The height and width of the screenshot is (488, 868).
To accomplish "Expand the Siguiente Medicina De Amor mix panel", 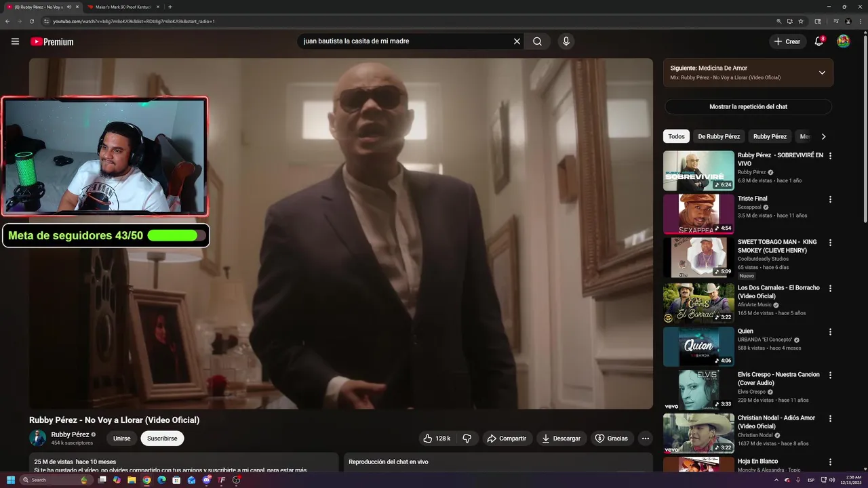I will (x=822, y=73).
